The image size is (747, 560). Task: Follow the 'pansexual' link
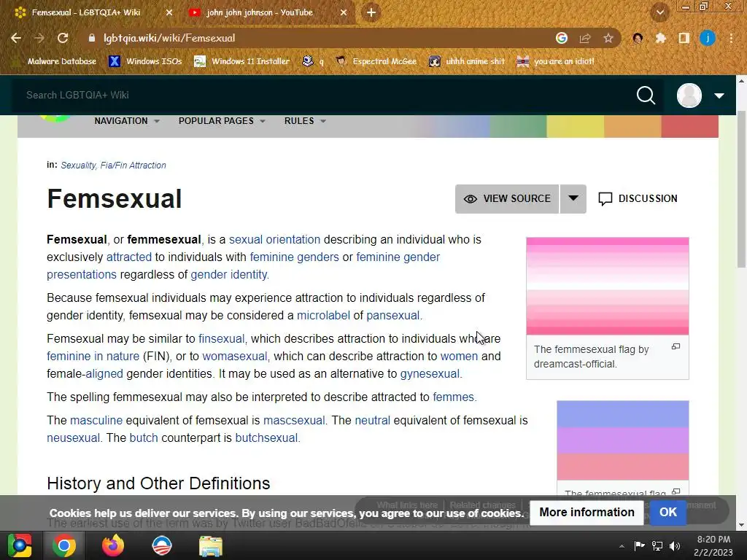(393, 315)
